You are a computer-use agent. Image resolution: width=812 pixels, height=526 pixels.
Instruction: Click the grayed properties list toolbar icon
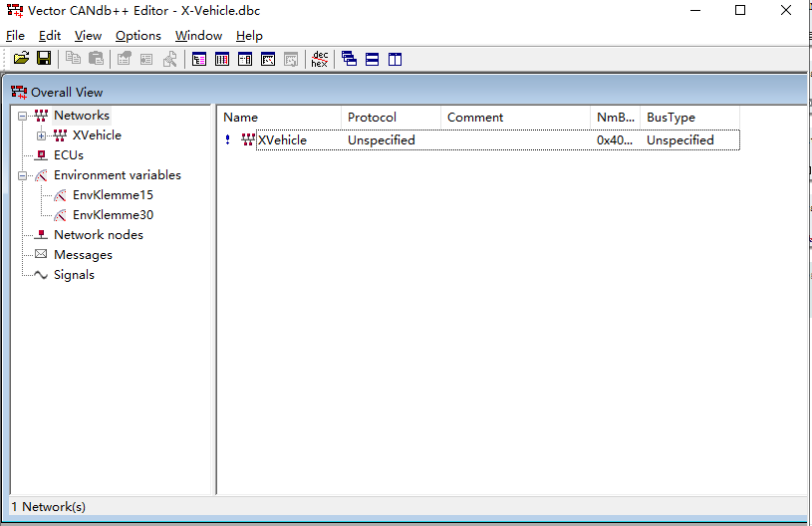click(146, 60)
